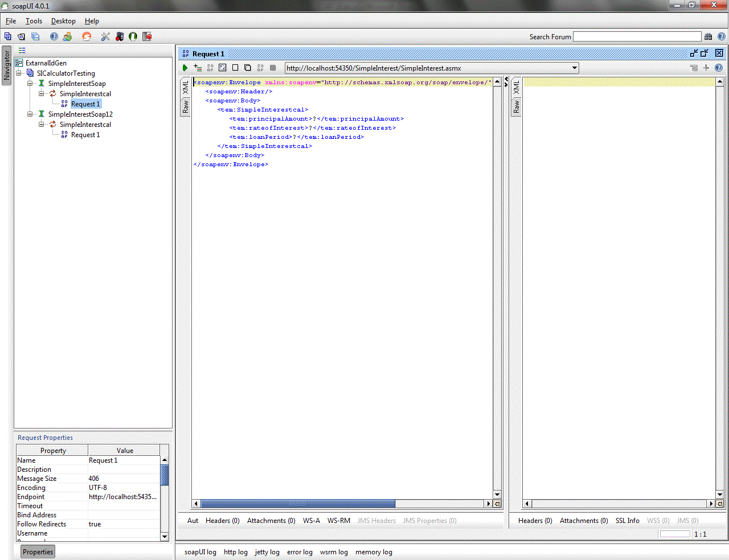
Task: Click the binoculars search forum icon
Action: tap(708, 36)
